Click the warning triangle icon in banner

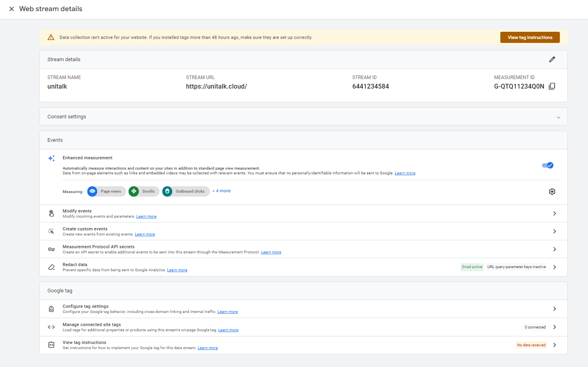coord(51,37)
